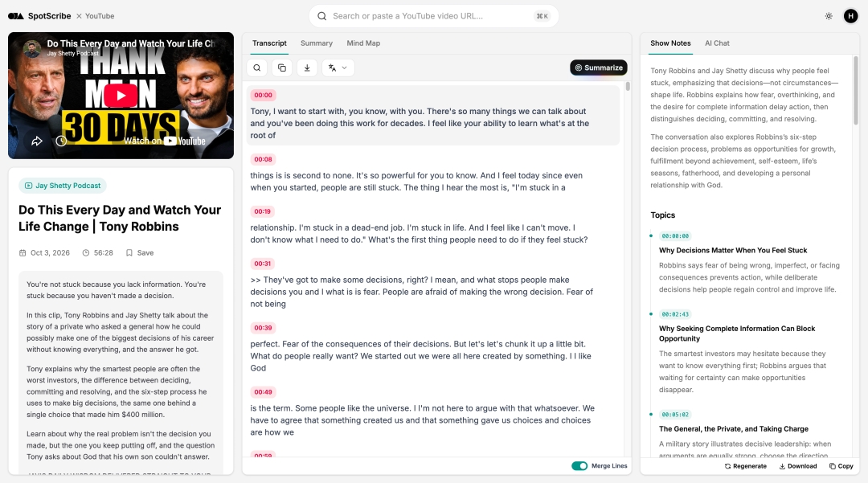The image size is (868, 483).
Task: Click the SpotScribe logo icon
Action: (15, 16)
